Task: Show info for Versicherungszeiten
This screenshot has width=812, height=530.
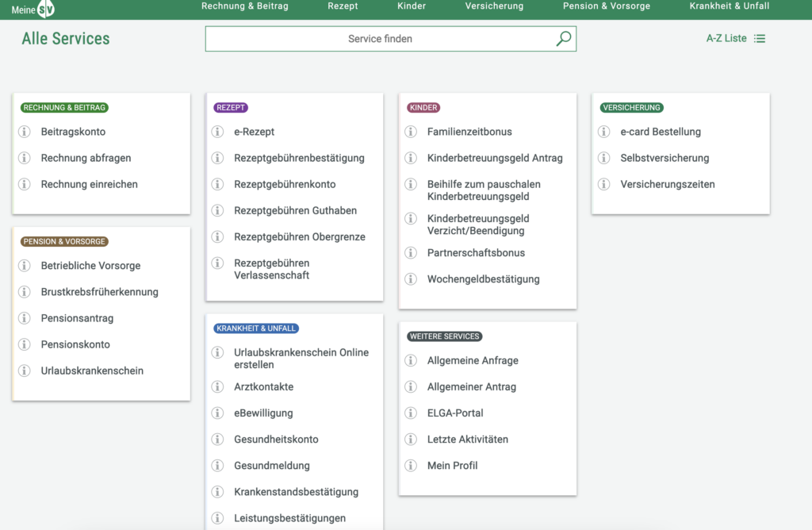Action: [603, 184]
